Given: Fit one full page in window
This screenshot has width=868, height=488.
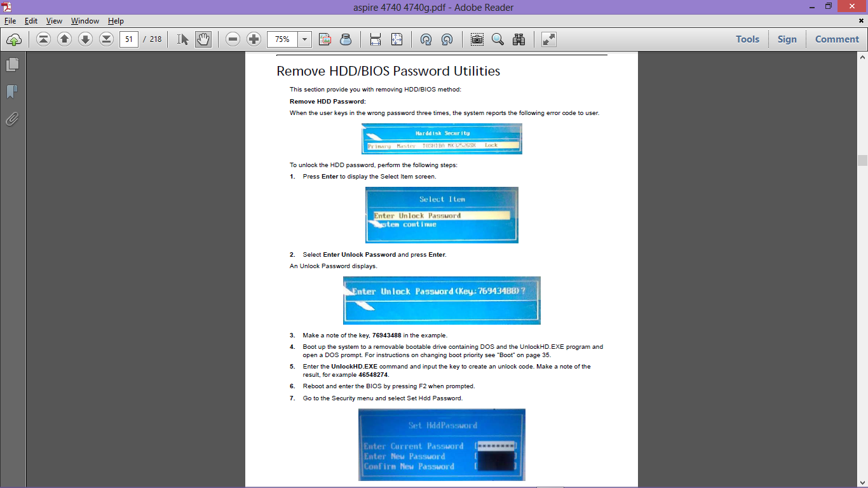Looking at the screenshot, I should [397, 39].
